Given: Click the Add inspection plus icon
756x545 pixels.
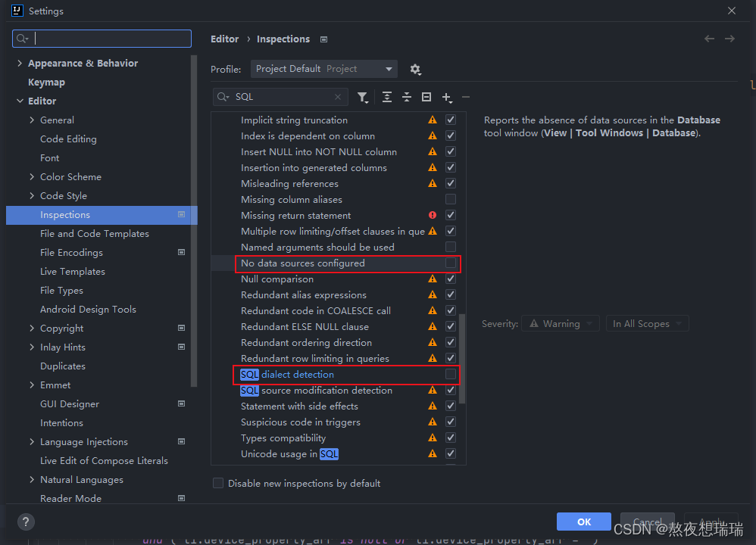Looking at the screenshot, I should click(x=447, y=98).
